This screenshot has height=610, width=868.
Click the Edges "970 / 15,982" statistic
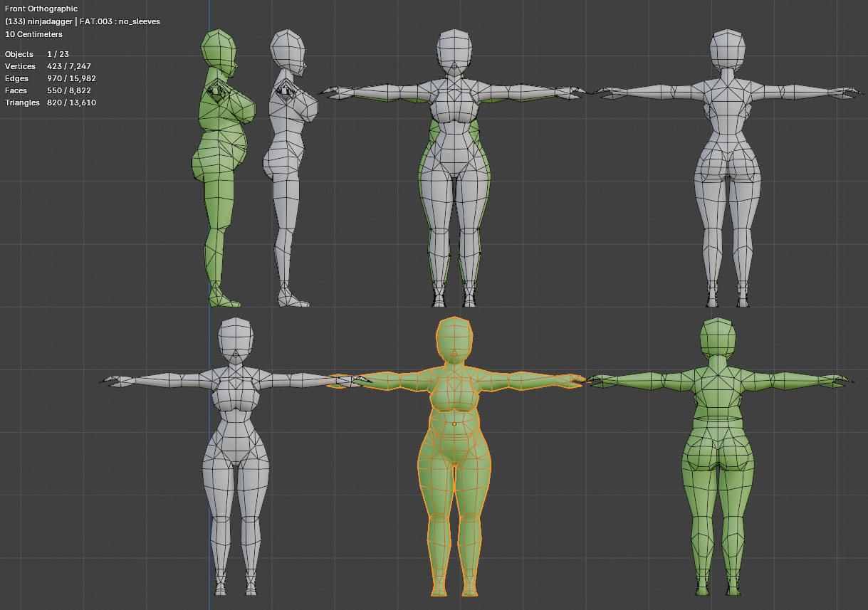coord(71,78)
